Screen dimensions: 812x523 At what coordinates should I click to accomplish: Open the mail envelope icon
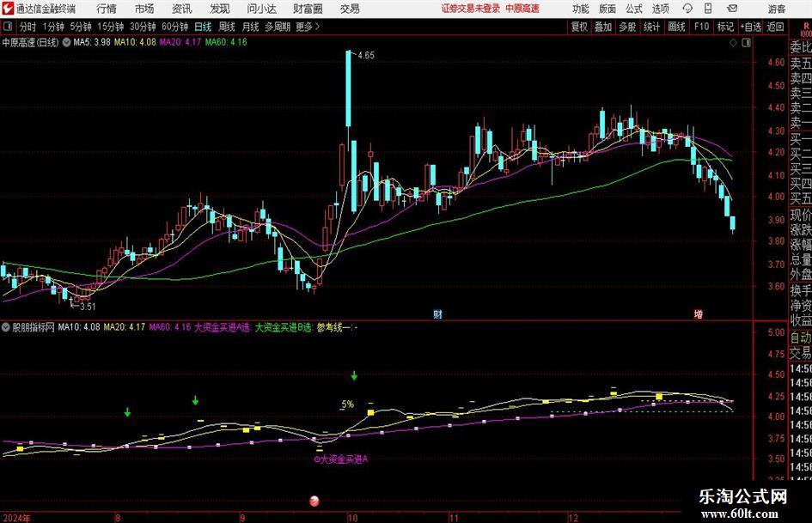(732, 9)
